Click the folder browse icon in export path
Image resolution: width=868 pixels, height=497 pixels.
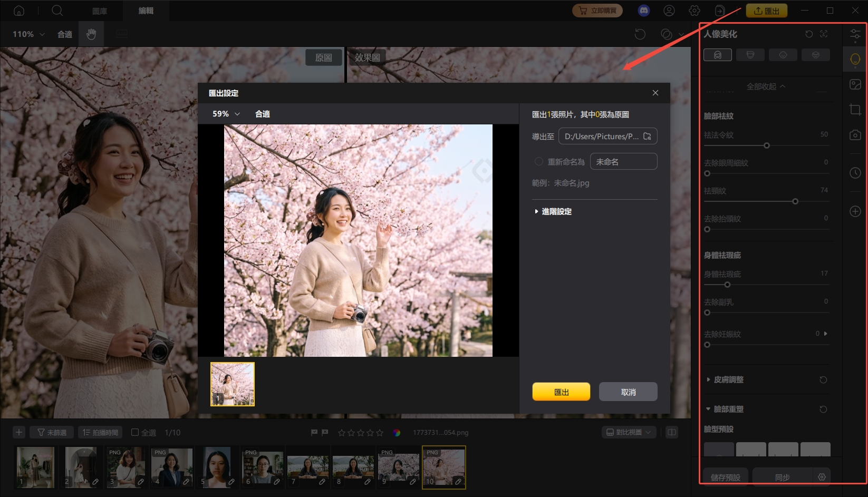pyautogui.click(x=647, y=137)
